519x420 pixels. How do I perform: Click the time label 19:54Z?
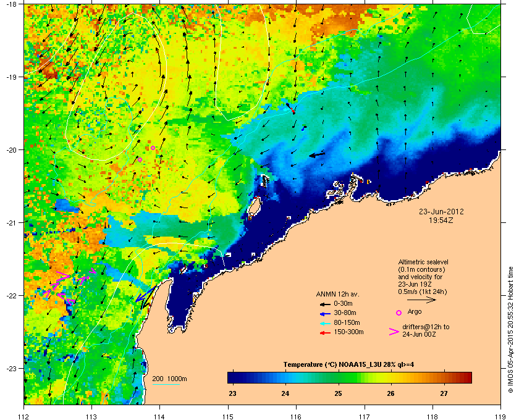pyautogui.click(x=441, y=220)
